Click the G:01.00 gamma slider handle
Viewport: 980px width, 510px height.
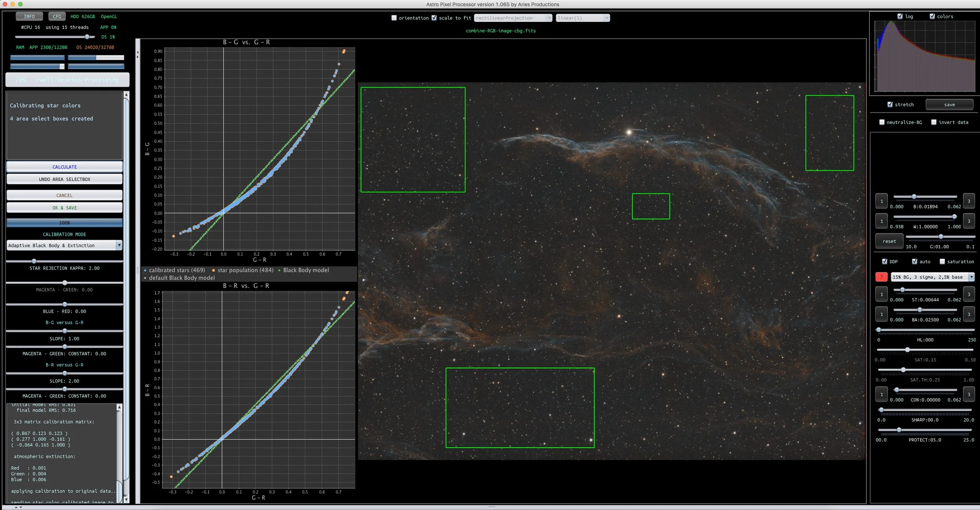point(941,237)
